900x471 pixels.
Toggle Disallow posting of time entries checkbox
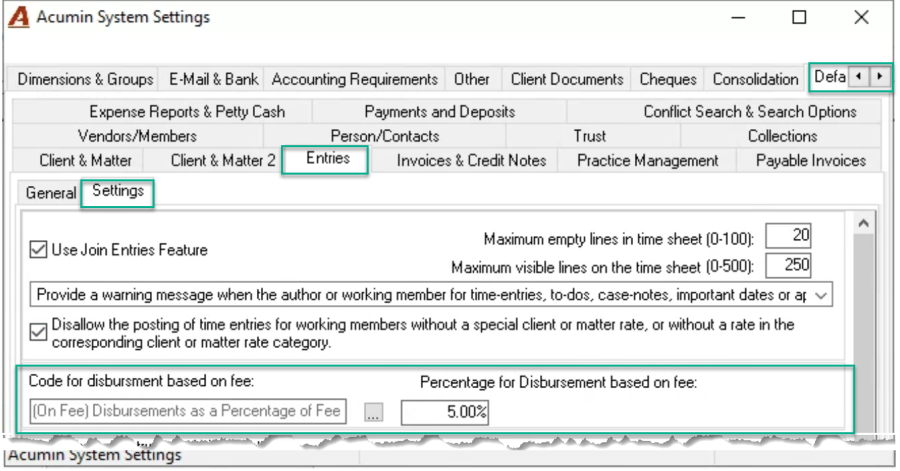[x=38, y=332]
